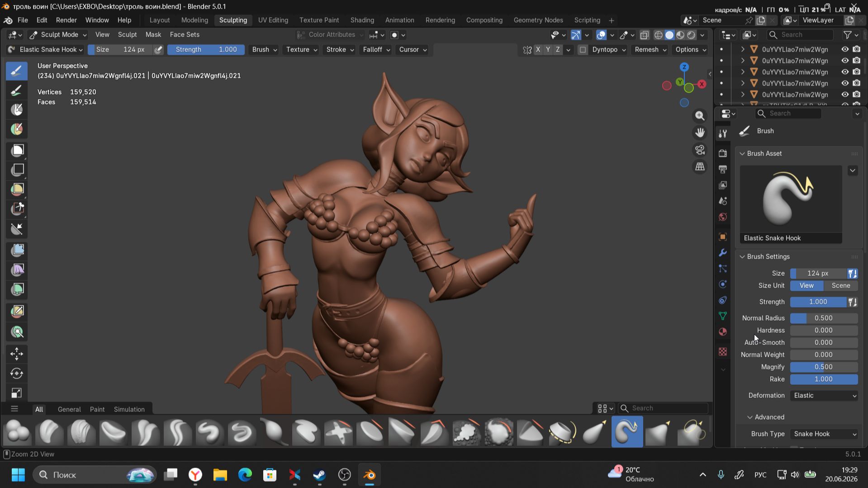
Task: Select the Cloth Filter tool
Action: tap(17, 270)
